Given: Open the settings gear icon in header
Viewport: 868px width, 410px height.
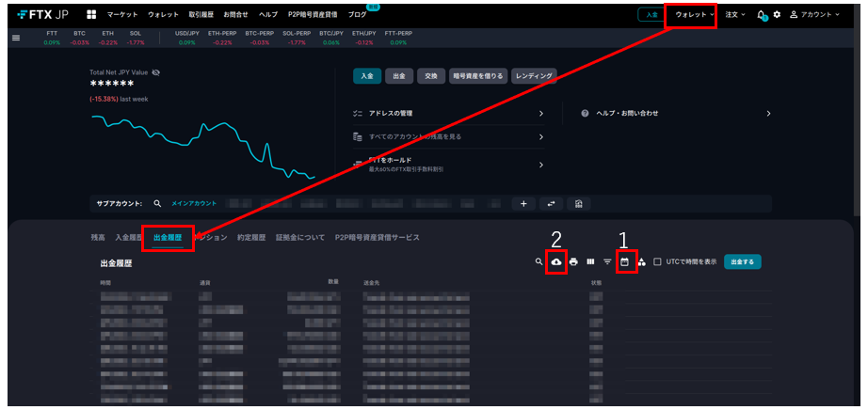Looking at the screenshot, I should (x=777, y=14).
